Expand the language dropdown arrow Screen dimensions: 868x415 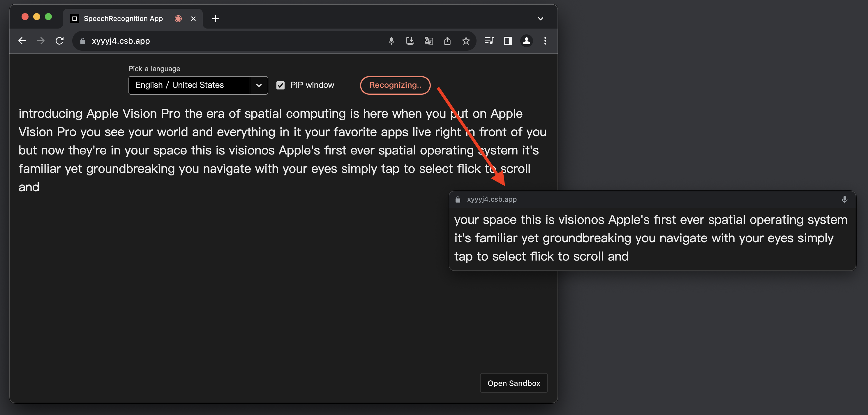click(x=259, y=85)
